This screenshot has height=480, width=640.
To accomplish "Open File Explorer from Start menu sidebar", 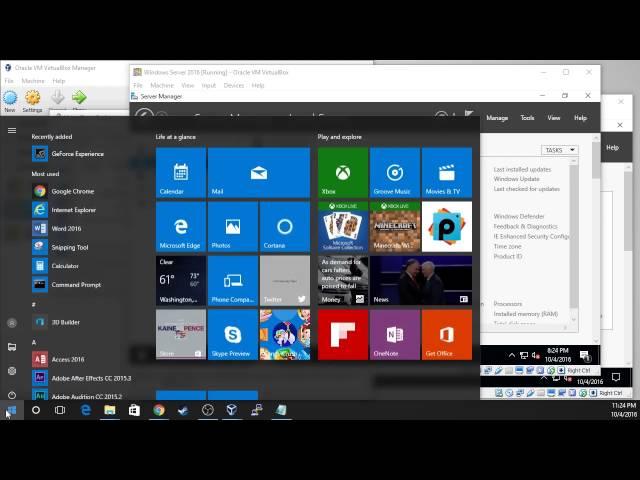I will point(12,347).
